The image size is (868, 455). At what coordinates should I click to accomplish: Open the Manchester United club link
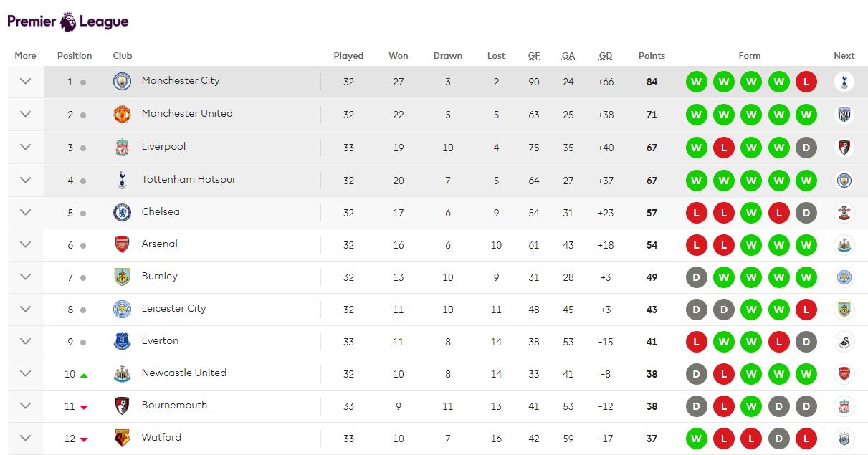click(187, 113)
